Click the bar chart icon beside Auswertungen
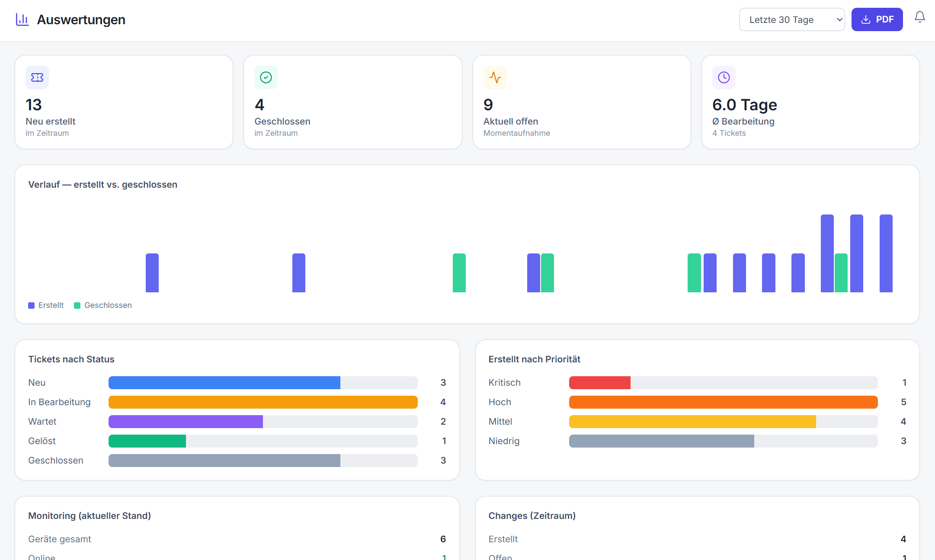The height and width of the screenshot is (560, 935). [x=22, y=19]
